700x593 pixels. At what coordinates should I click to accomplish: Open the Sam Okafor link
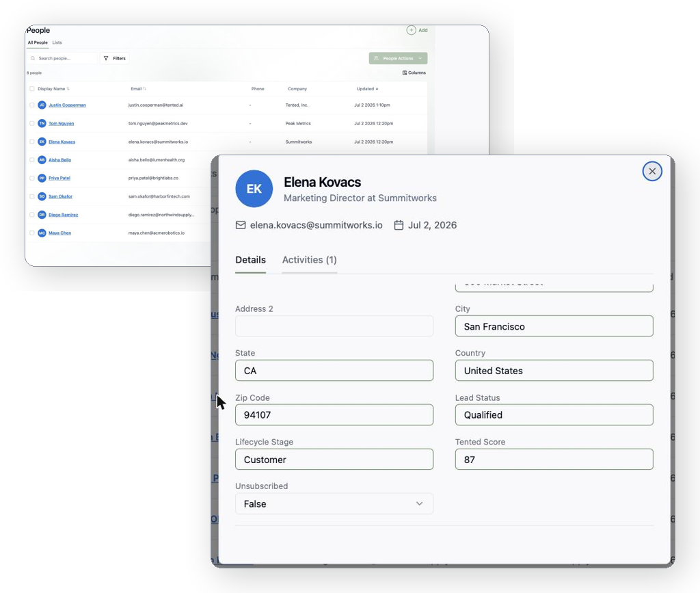(60, 196)
